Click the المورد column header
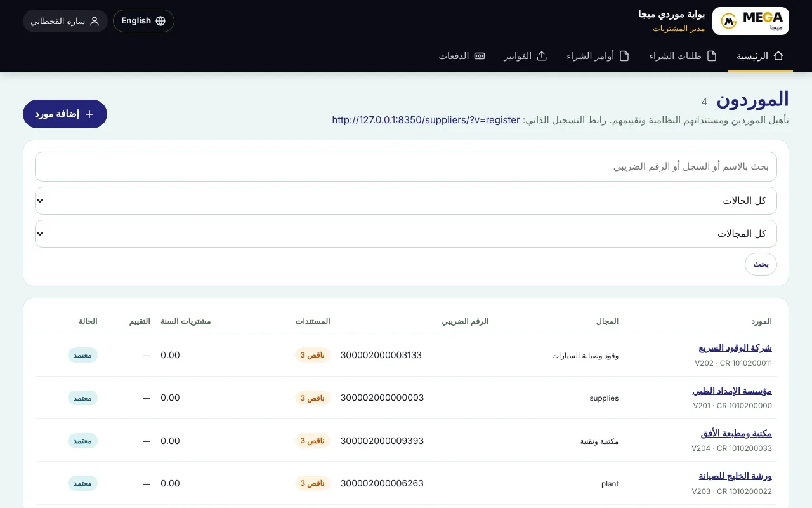 click(761, 321)
